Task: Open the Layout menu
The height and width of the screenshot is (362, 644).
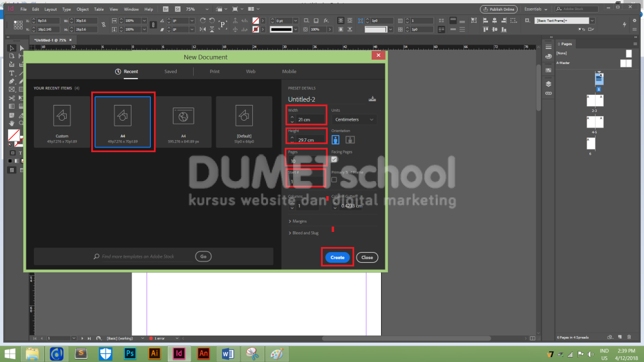Action: pyautogui.click(x=50, y=9)
